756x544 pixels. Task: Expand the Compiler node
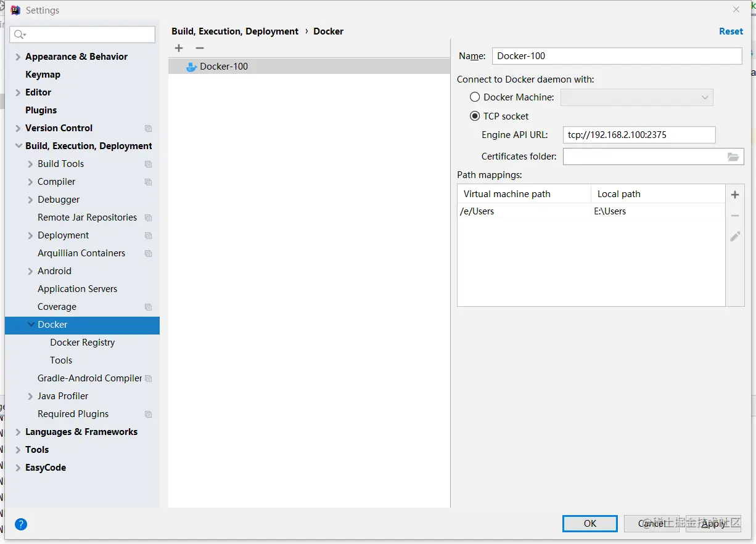pos(30,182)
